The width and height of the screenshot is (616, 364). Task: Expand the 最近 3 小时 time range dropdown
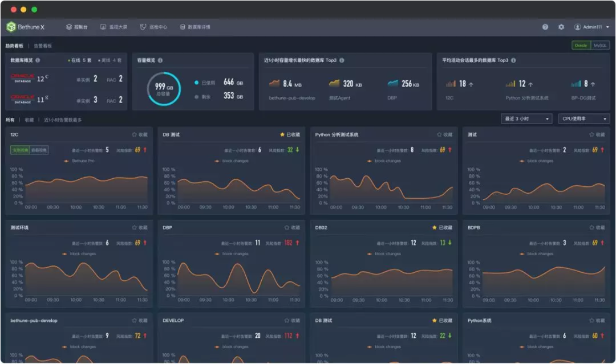click(x=526, y=119)
